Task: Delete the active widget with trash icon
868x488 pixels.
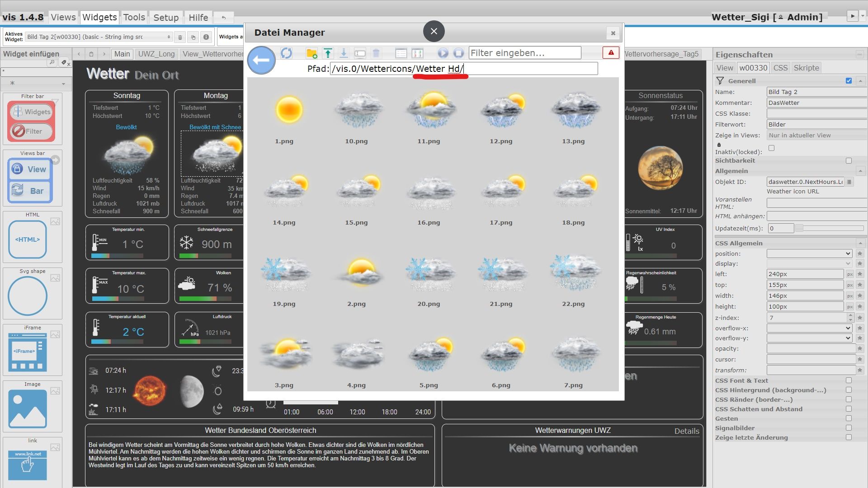Action: coord(180,37)
